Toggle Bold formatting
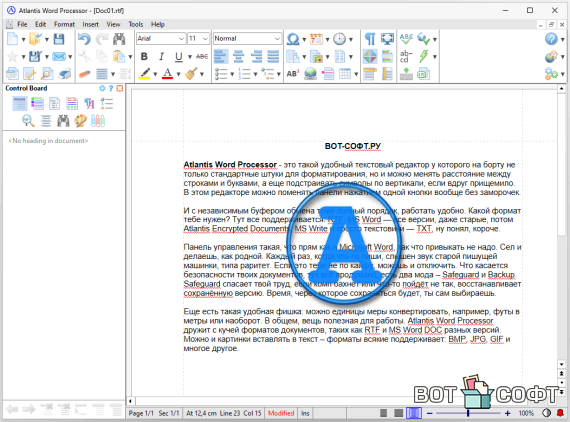570x422 pixels. [144, 56]
